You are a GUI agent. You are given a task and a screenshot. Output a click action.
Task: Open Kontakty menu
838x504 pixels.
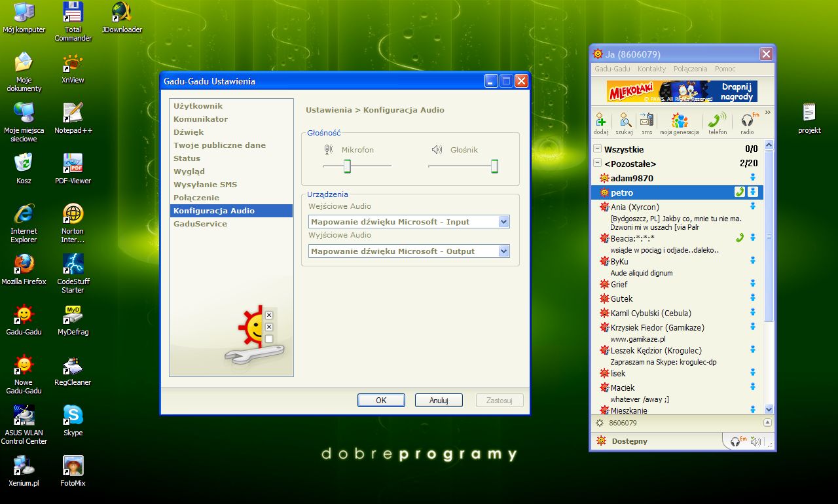click(x=651, y=69)
